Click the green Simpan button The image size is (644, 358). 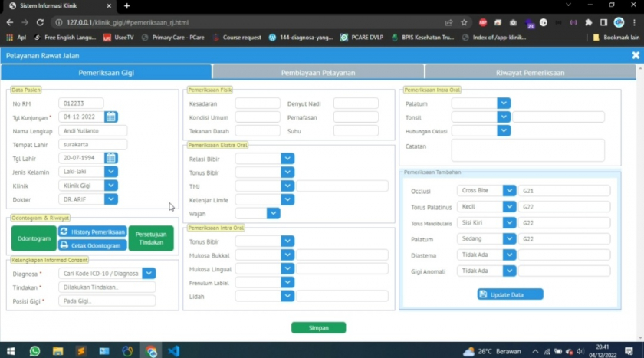pos(318,327)
